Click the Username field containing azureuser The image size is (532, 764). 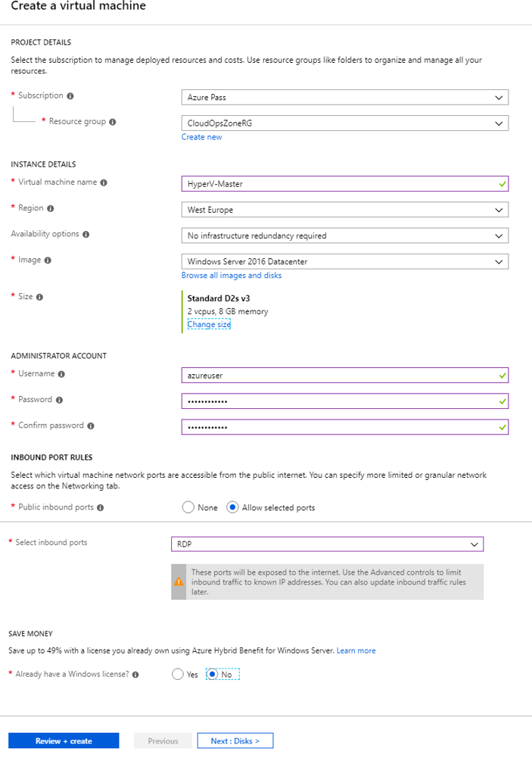click(345, 375)
